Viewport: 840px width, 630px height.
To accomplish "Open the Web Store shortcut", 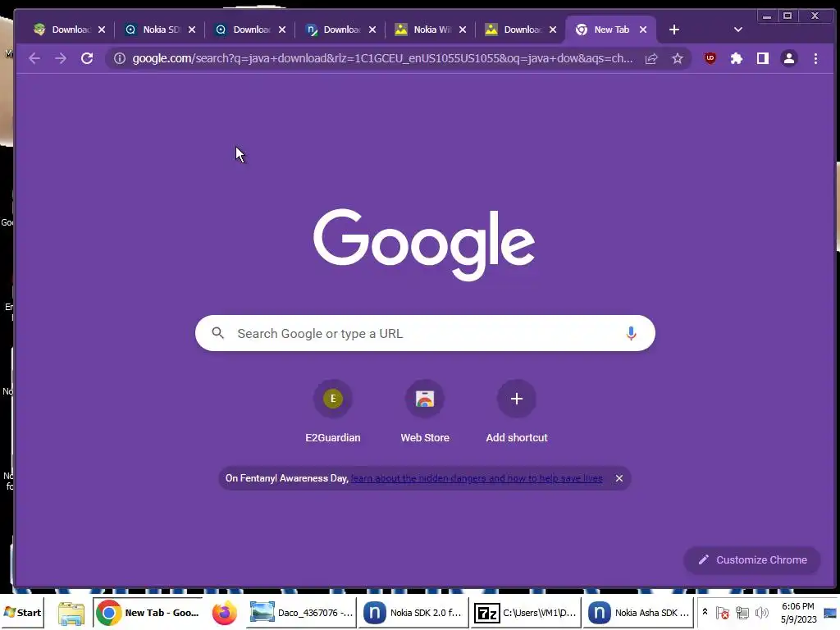I will pyautogui.click(x=425, y=412).
